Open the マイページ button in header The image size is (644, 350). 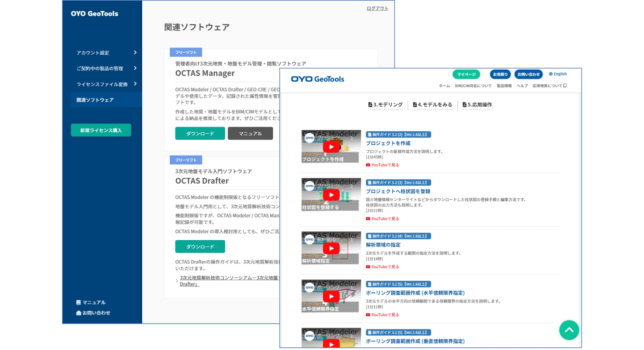(x=466, y=74)
